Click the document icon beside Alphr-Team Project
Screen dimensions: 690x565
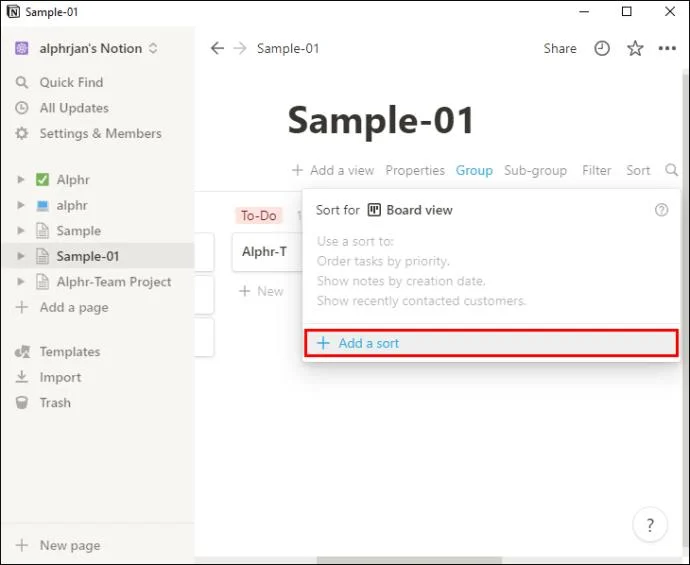click(42, 282)
